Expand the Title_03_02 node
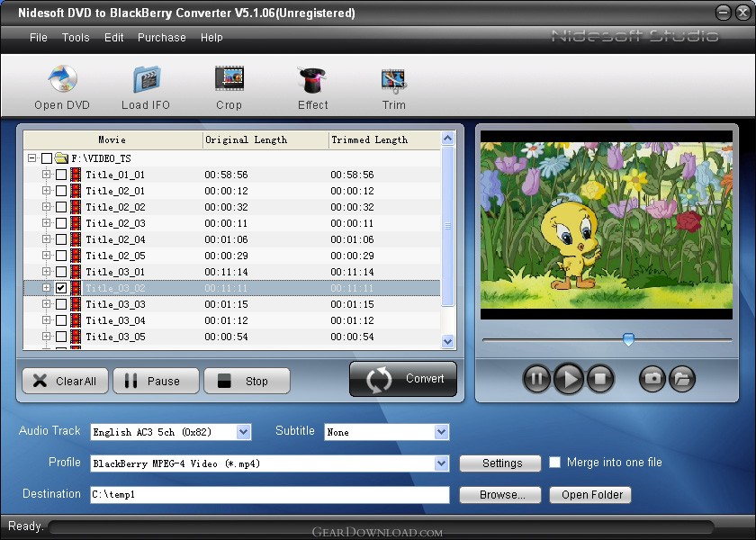The width and height of the screenshot is (756, 540). tap(46, 287)
